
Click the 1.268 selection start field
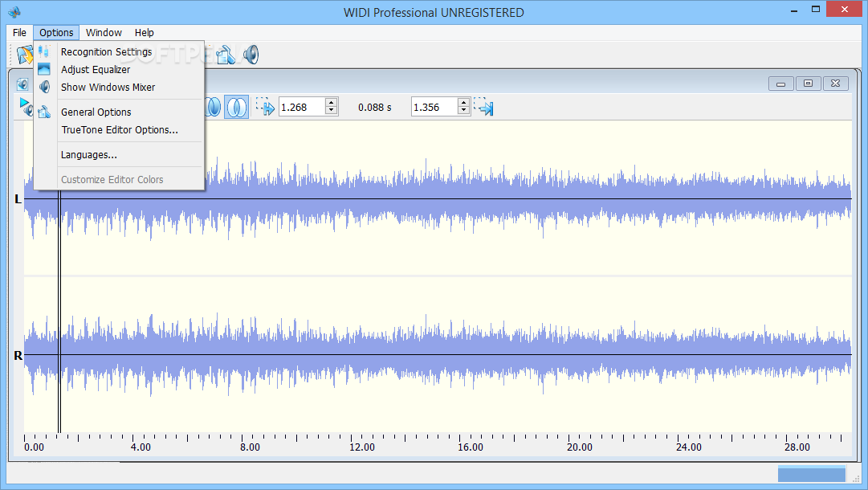[302, 107]
